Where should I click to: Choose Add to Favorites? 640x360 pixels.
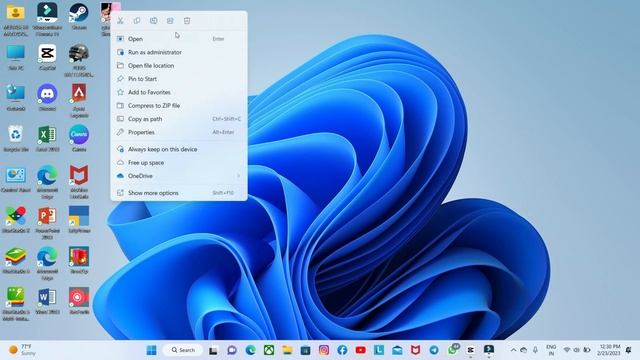point(179,92)
